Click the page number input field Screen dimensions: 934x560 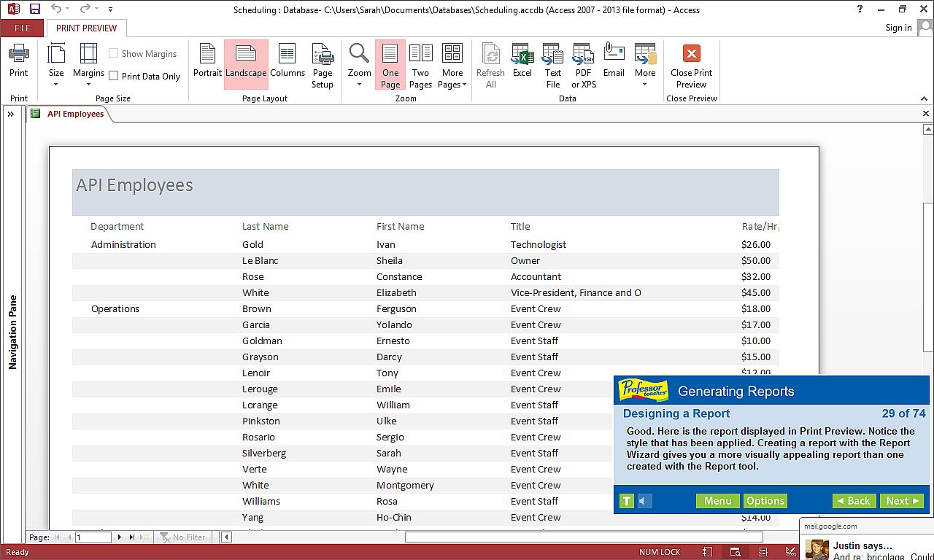93,537
